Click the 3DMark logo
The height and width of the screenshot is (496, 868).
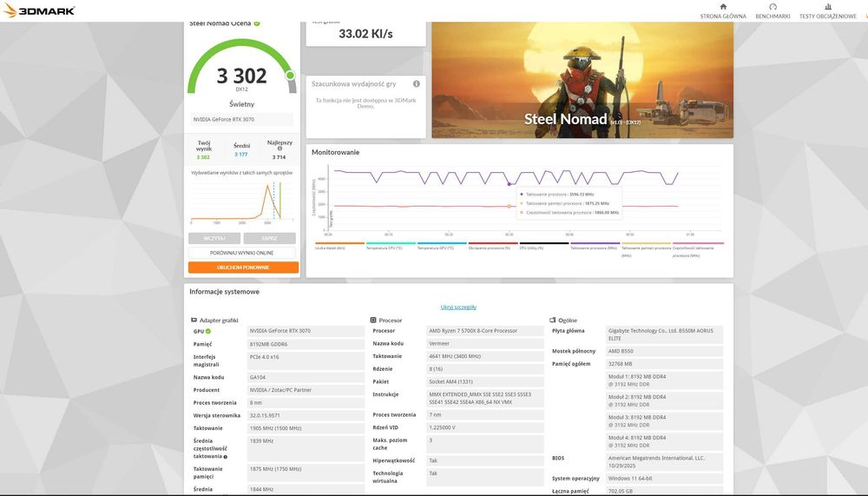[38, 10]
